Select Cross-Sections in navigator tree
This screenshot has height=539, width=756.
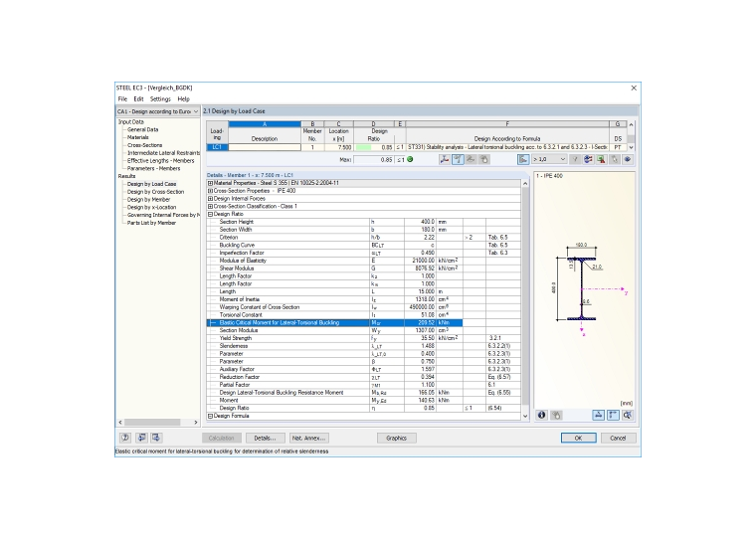coord(144,145)
